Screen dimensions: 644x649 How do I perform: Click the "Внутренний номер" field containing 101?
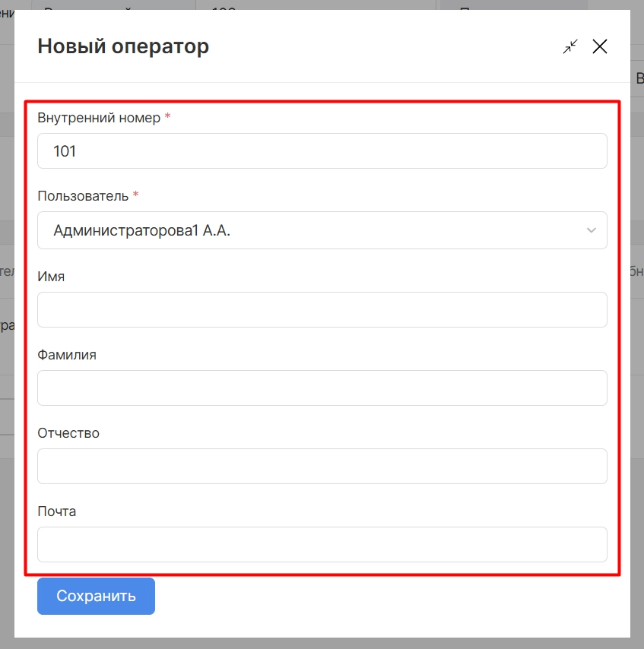(322, 151)
